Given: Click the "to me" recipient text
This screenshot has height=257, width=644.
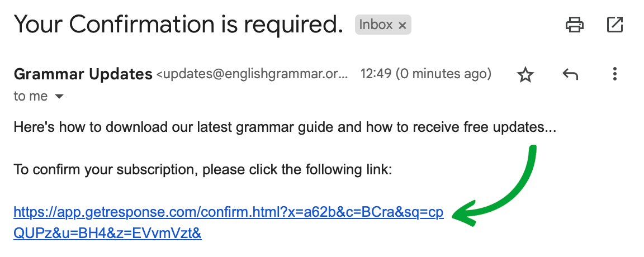Looking at the screenshot, I should (x=31, y=96).
